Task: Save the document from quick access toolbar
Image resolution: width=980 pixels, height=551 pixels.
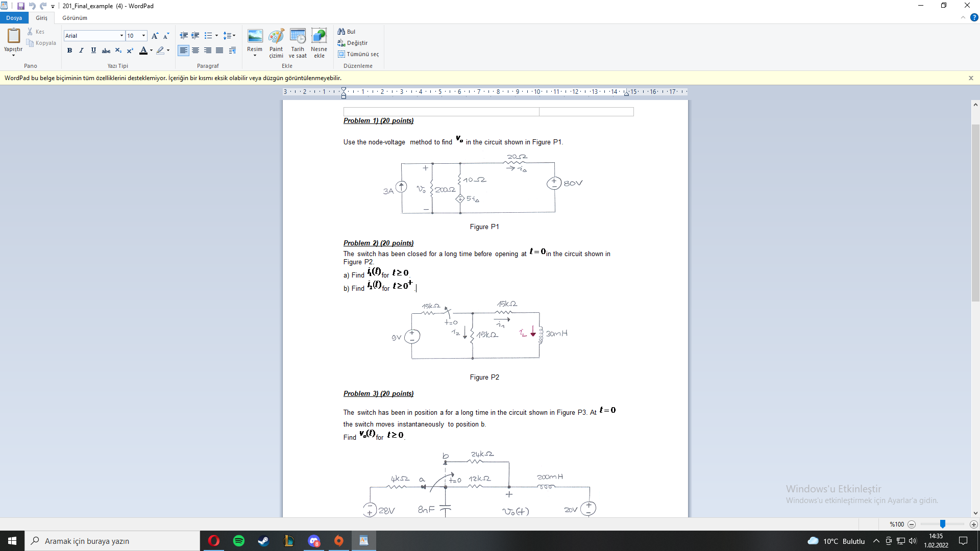Action: pos(20,6)
